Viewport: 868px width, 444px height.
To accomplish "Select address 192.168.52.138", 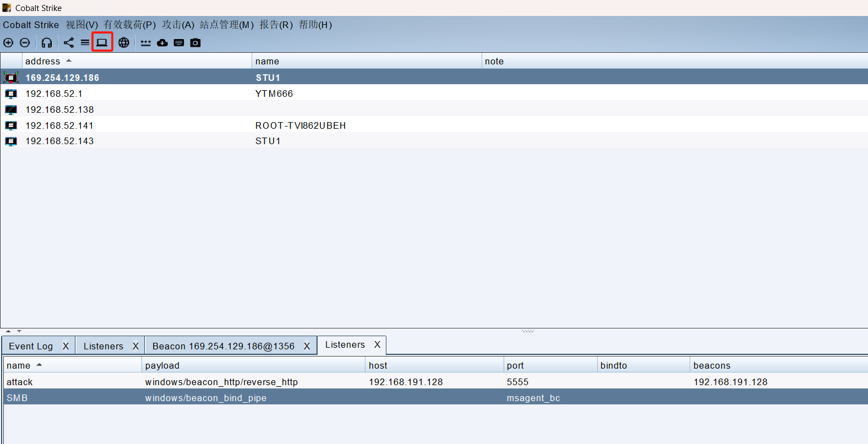I will coord(59,109).
